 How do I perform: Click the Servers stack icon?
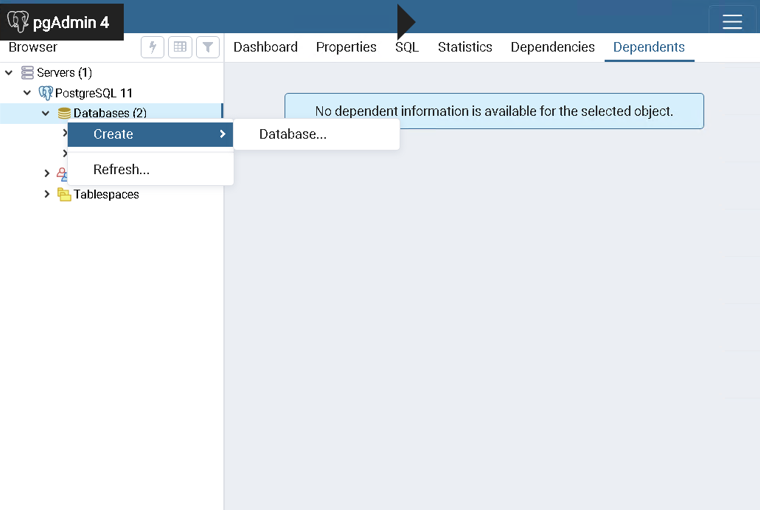click(x=27, y=73)
